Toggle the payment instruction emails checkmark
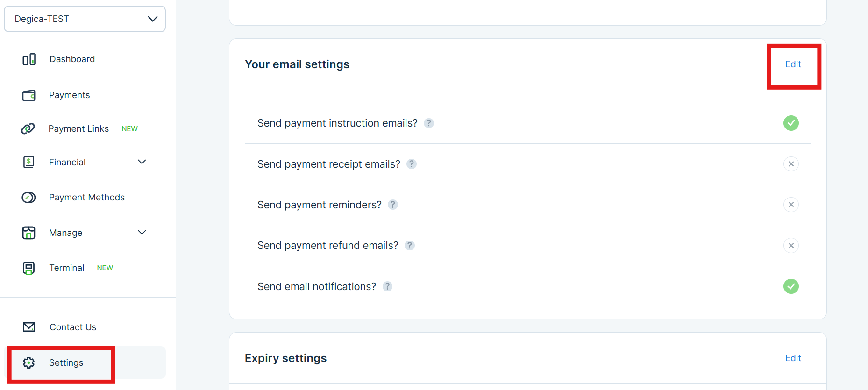 tap(791, 123)
